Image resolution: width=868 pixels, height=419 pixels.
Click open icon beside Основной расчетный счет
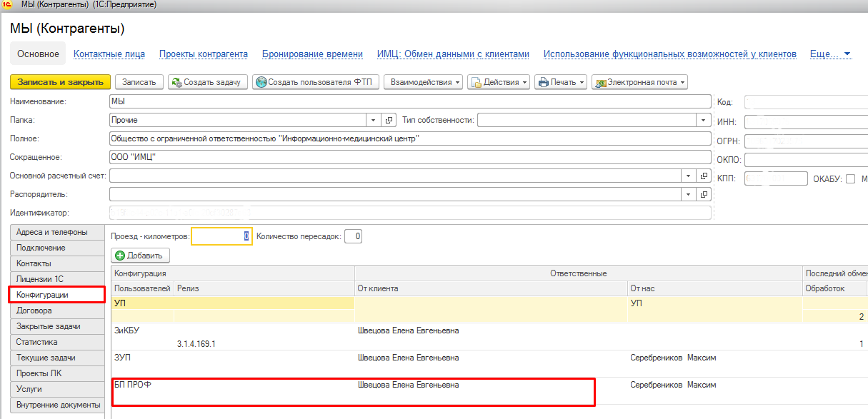click(x=704, y=176)
